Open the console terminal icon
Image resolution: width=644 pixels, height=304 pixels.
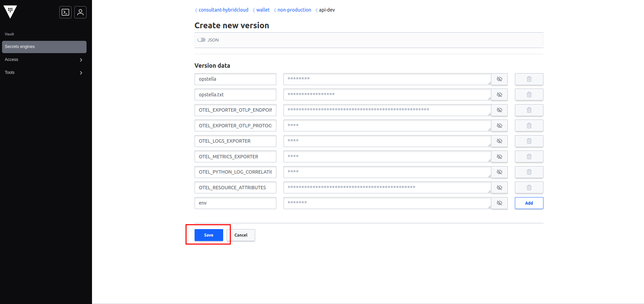click(65, 12)
